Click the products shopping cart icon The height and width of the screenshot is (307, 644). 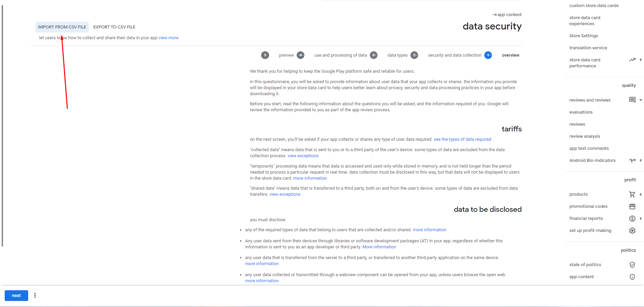coord(632,194)
